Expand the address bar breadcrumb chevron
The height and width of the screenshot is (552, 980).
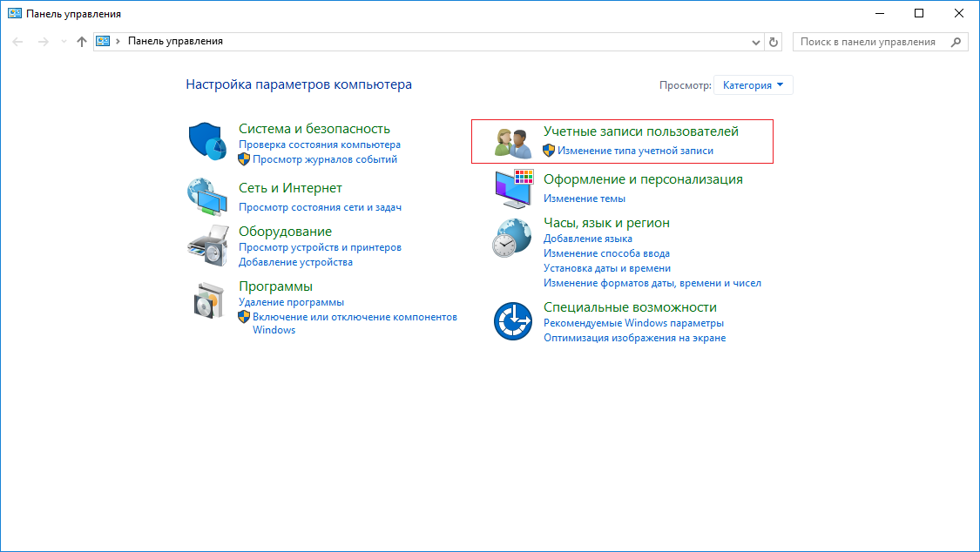118,41
